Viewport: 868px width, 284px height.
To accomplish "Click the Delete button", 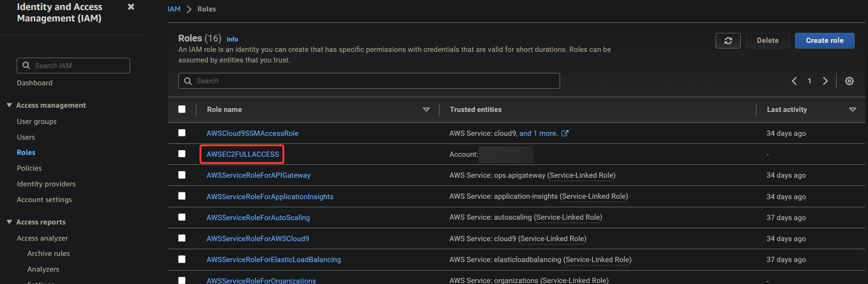I will (768, 41).
